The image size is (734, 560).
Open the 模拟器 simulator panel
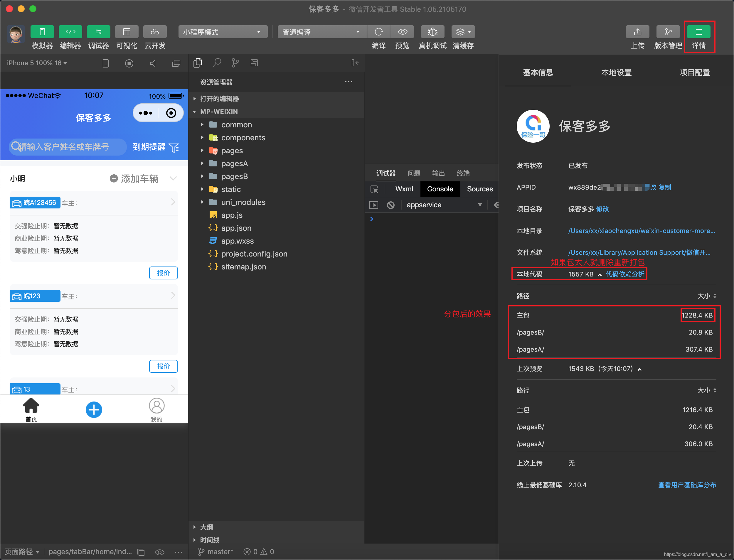[x=42, y=32]
